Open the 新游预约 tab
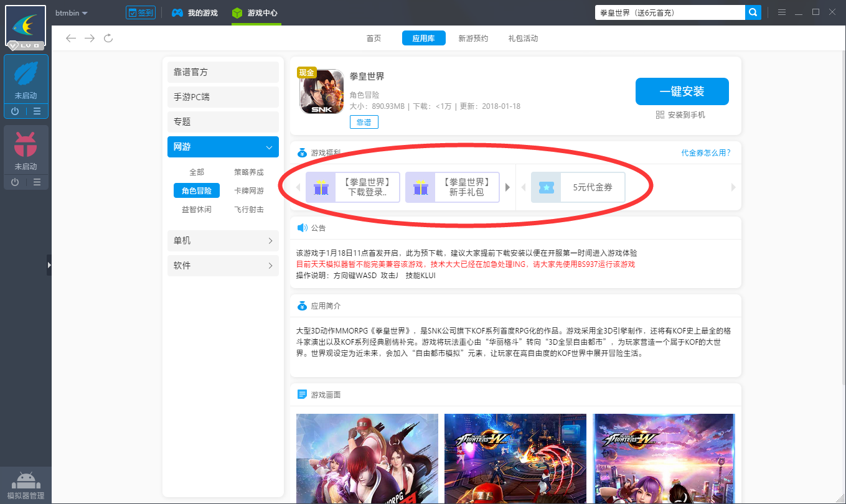This screenshot has height=504, width=846. pos(473,39)
